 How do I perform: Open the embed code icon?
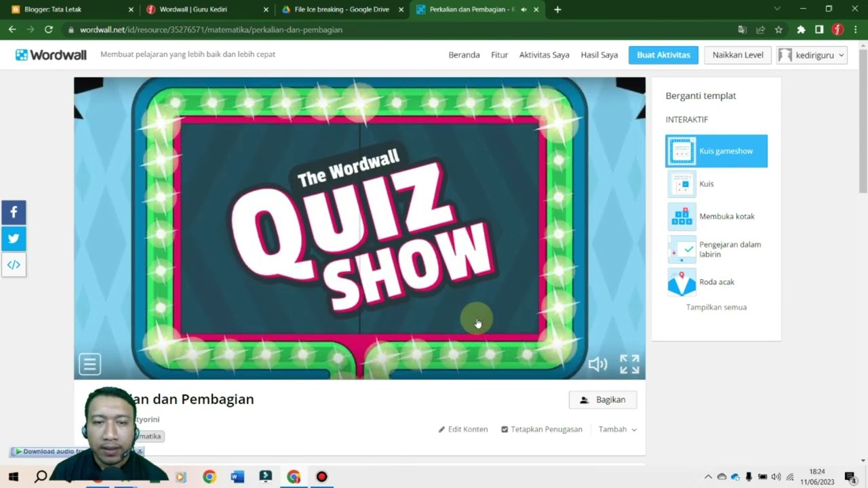[14, 265]
